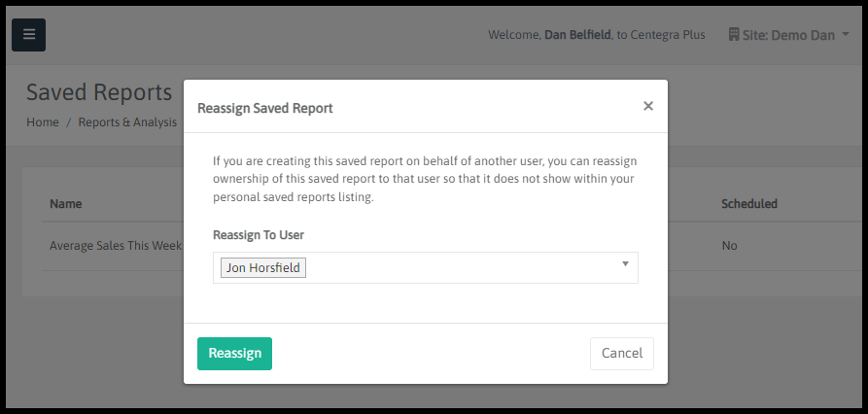Open the hamburger navigation menu

[28, 35]
